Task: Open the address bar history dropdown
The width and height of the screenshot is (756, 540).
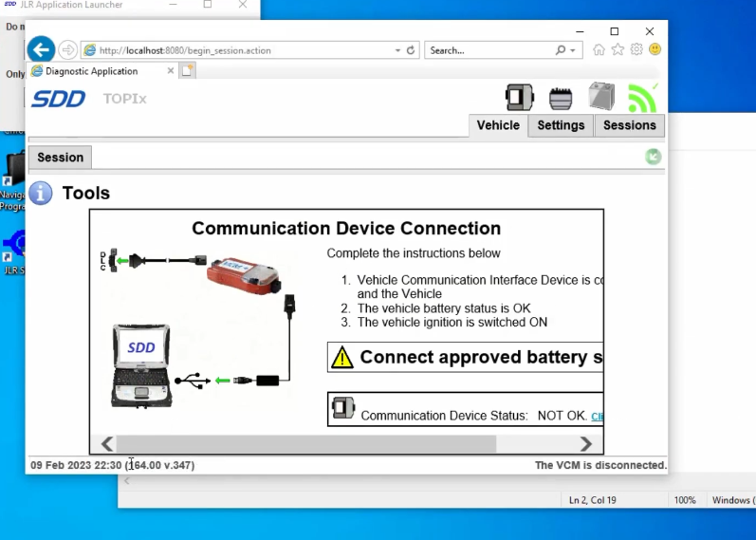Action: point(397,50)
